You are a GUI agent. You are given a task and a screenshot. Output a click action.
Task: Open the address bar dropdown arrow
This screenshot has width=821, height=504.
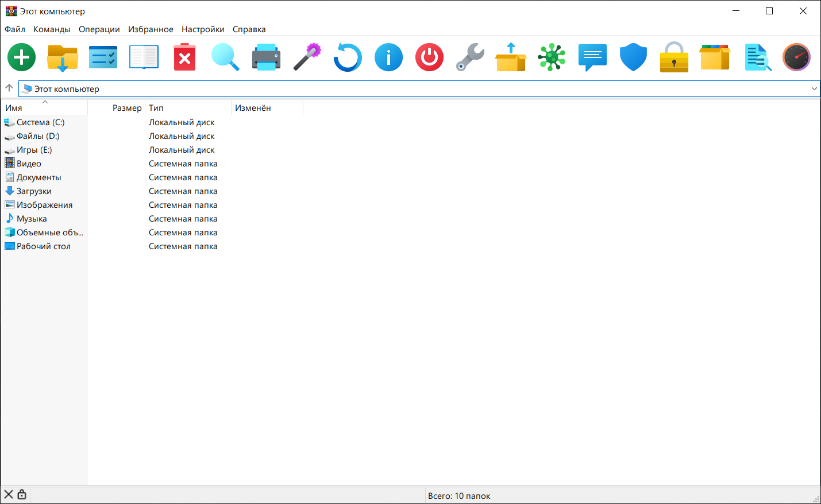tap(814, 89)
